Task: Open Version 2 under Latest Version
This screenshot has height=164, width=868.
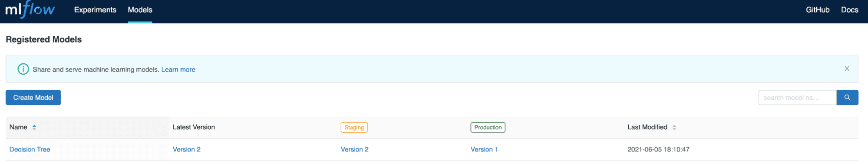Action: 187,149
